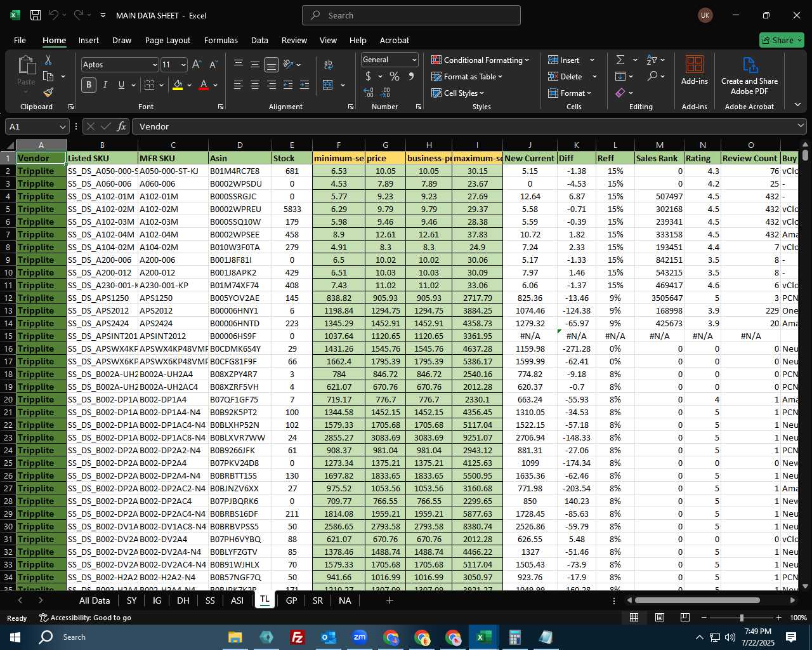Click the horizontal scrollbar thumb
This screenshot has width=812, height=650.
[x=697, y=600]
